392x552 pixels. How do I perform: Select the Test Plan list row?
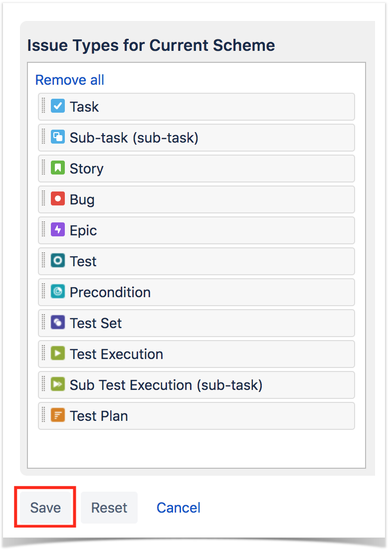point(196,416)
